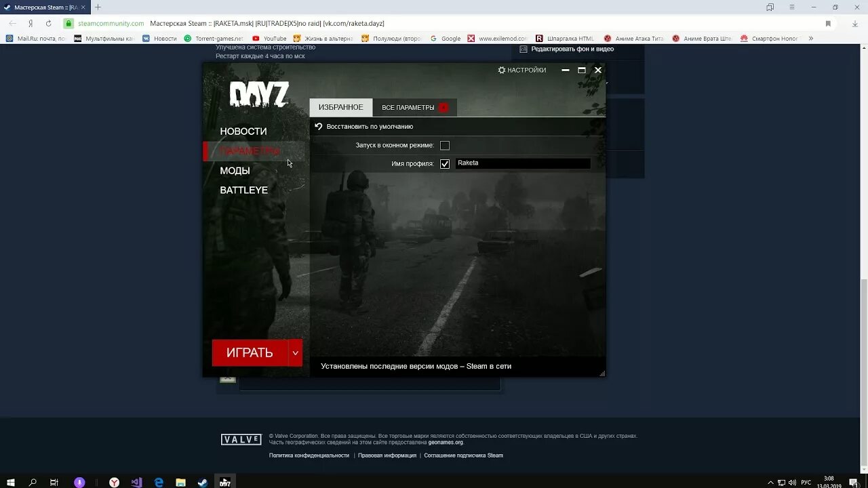This screenshot has height=488, width=868.
Task: Click the green padlock security icon
Action: [68, 23]
